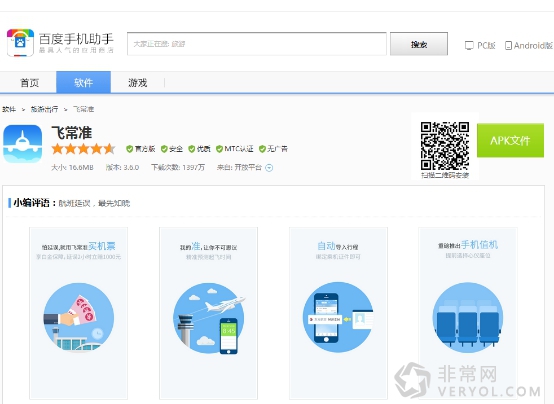
Task: Click the 扫描二维码安装 caption
Action: 445,175
